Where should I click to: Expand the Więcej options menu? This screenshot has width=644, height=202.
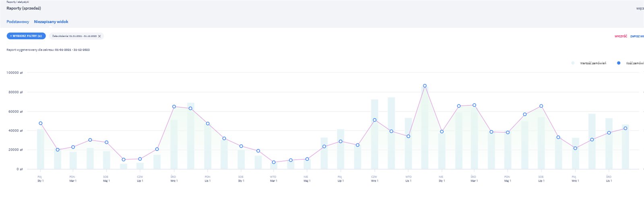click(640, 8)
